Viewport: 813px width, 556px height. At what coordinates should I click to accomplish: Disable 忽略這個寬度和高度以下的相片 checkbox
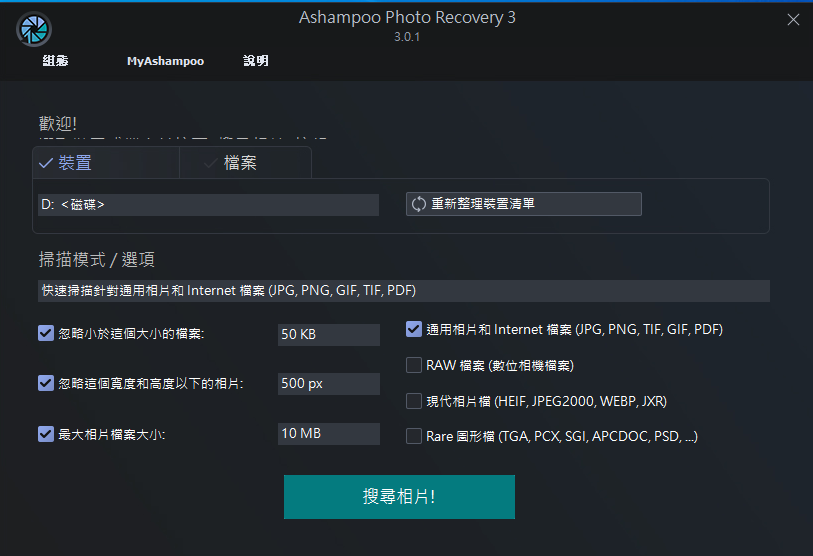tap(46, 383)
